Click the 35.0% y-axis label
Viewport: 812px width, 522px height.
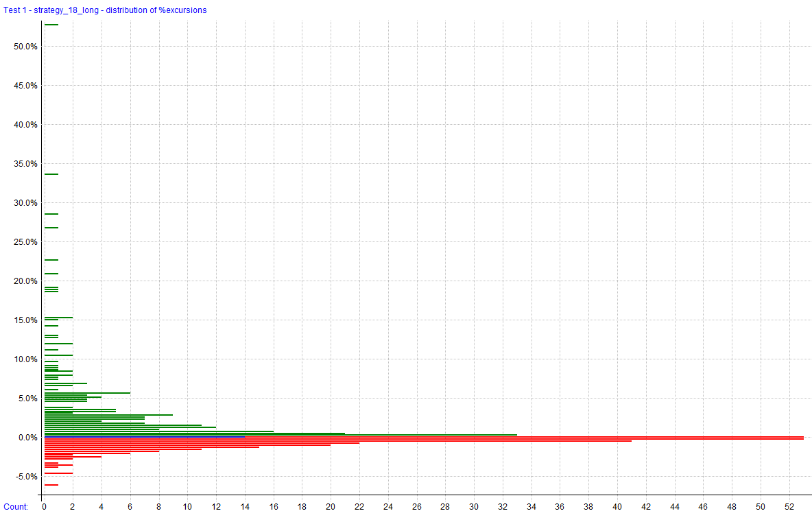[x=25, y=164]
